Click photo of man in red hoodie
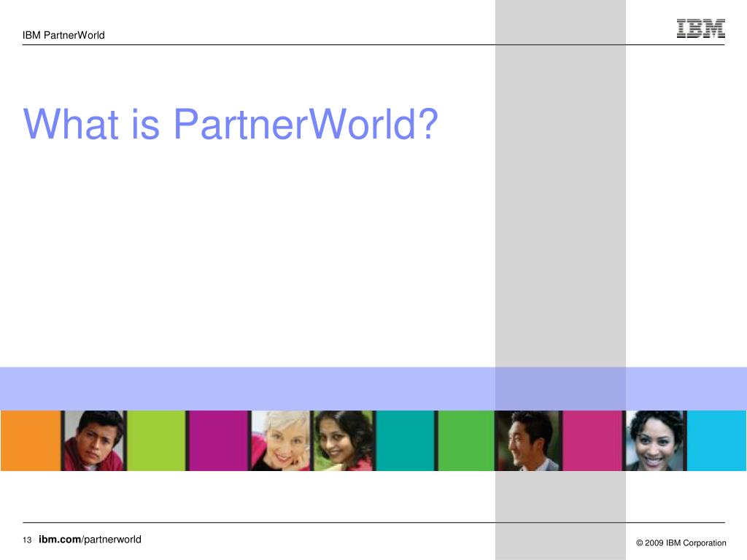The image size is (747, 560). point(94,441)
